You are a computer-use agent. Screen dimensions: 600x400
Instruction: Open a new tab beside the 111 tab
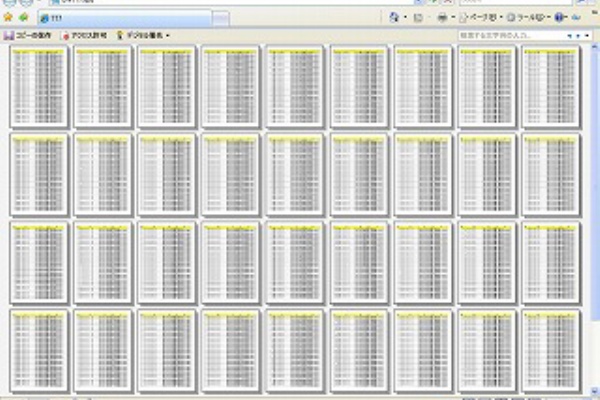(221, 19)
